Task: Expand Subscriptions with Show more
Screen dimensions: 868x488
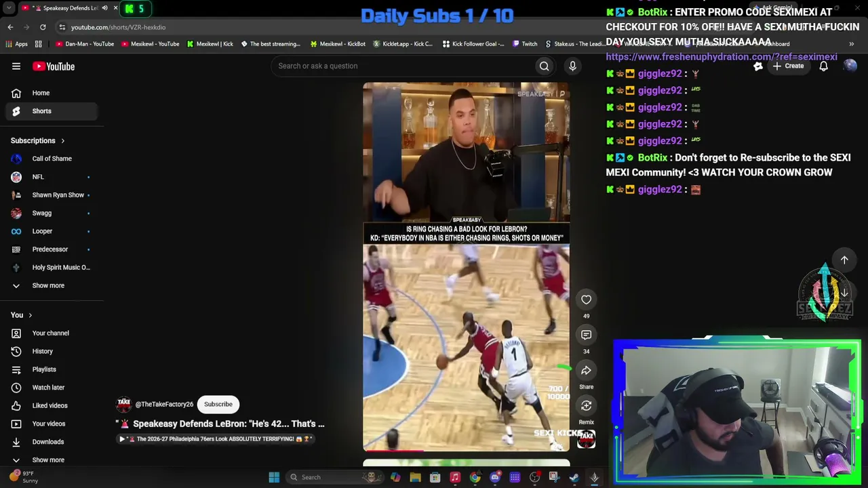Action: pyautogui.click(x=52, y=285)
